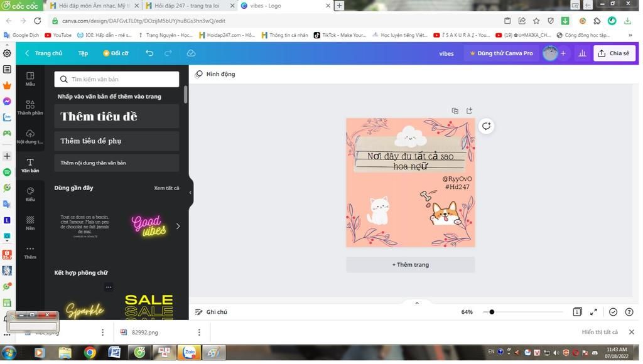Select the canvas text Nơi đây du tất cả

pos(410,161)
